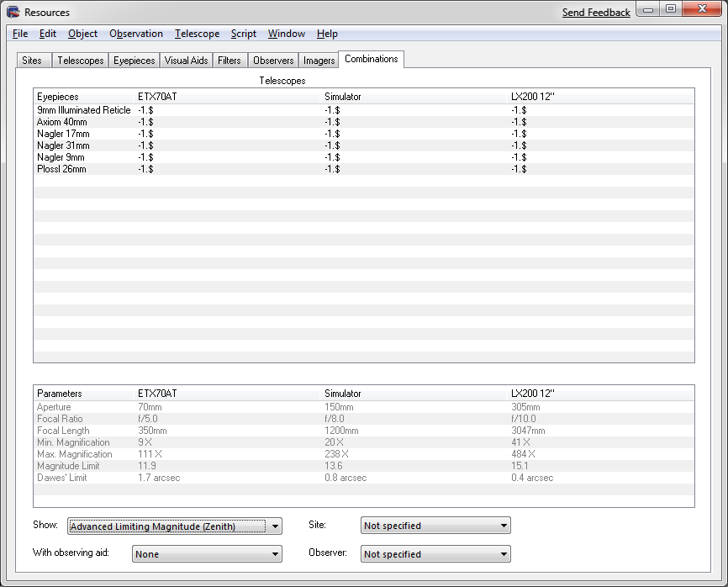
Task: Click the Send Feedback link
Action: [x=596, y=13]
